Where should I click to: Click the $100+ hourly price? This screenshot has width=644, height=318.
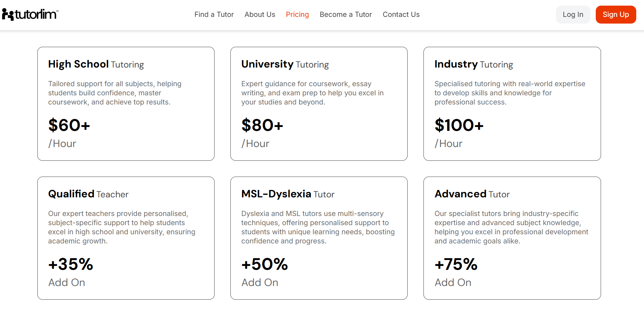(459, 125)
